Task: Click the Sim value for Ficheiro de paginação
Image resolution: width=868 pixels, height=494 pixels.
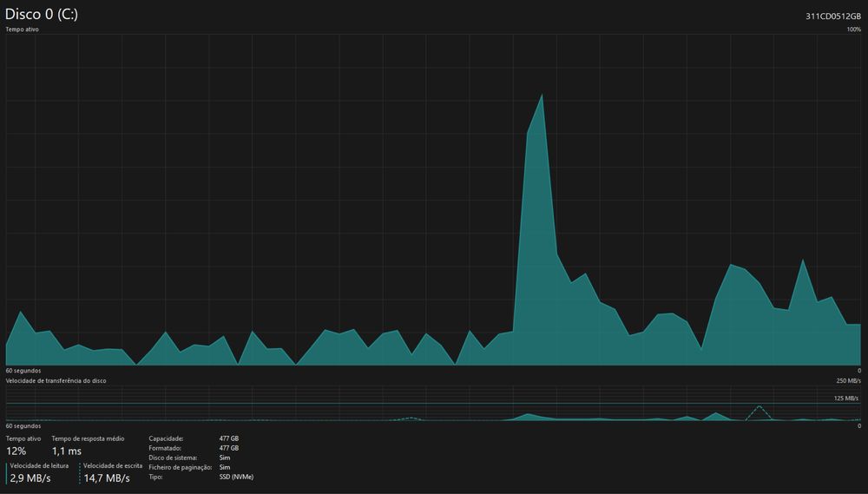Action: (225, 467)
